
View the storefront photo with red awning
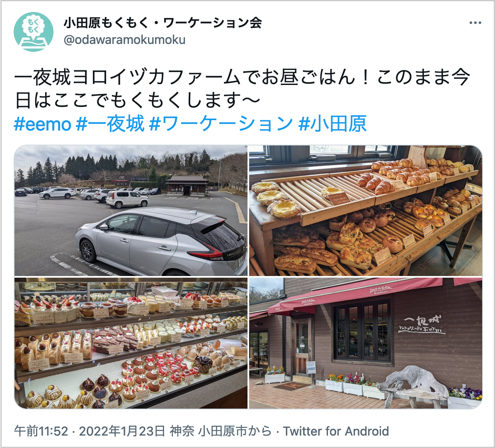pyautogui.click(x=366, y=343)
